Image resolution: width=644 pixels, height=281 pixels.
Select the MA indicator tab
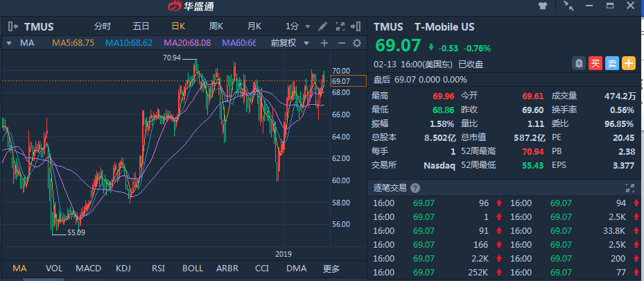click(19, 269)
